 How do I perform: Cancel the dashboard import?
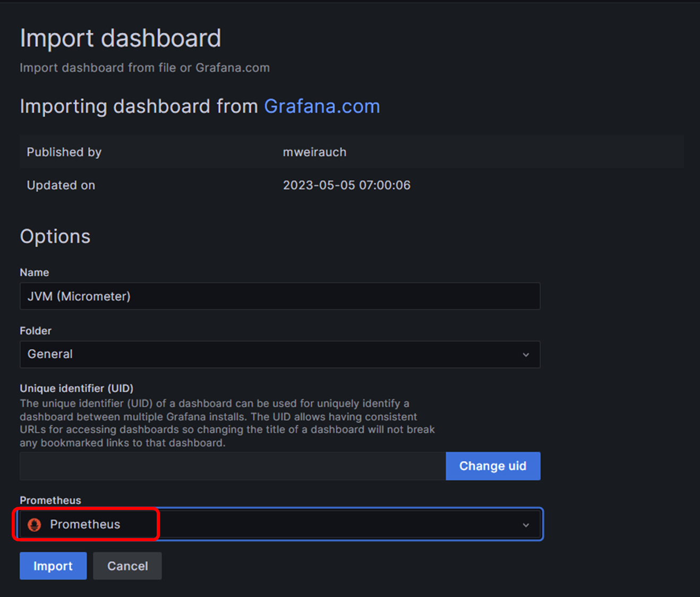tap(127, 566)
